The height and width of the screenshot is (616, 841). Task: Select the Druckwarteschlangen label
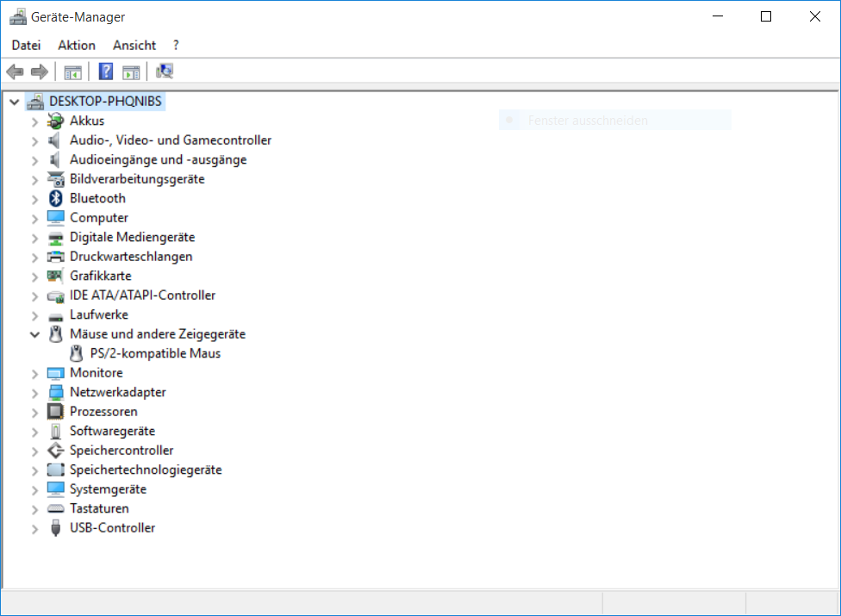(x=131, y=256)
